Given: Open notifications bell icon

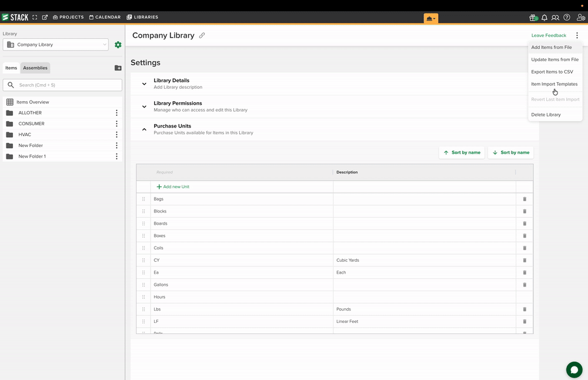Looking at the screenshot, I should [x=544, y=18].
